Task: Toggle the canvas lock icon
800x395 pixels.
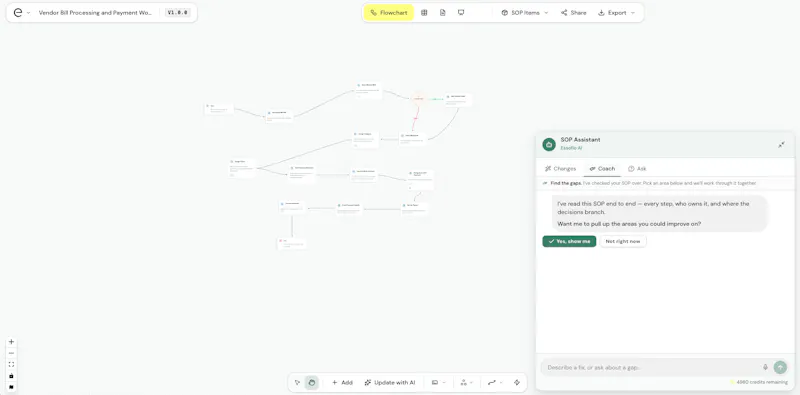Action: click(x=11, y=376)
